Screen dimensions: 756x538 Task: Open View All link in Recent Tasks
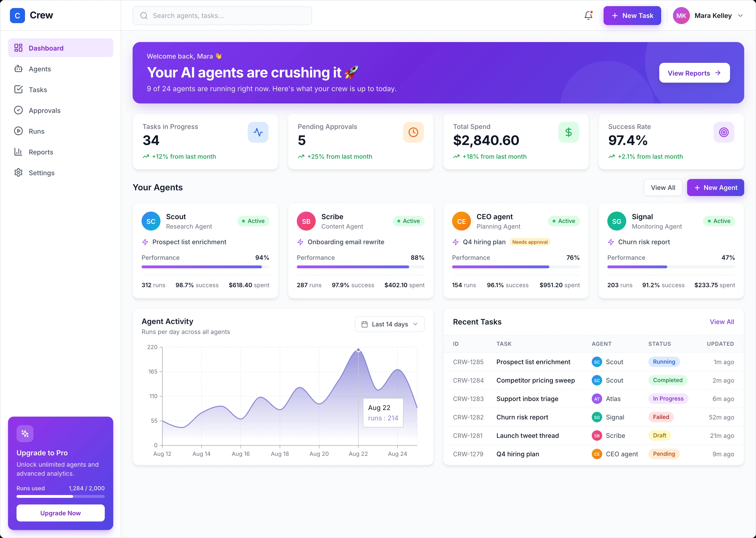click(x=722, y=322)
